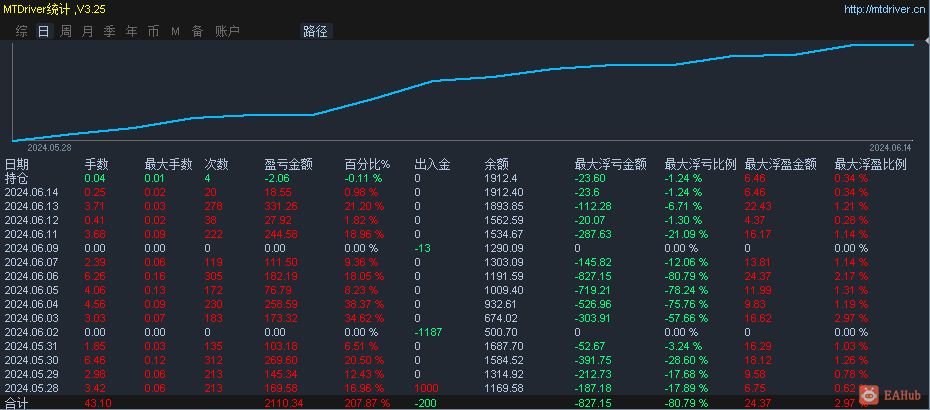The image size is (930, 410).
Task: Click the 日期 column header
Action: [17, 165]
